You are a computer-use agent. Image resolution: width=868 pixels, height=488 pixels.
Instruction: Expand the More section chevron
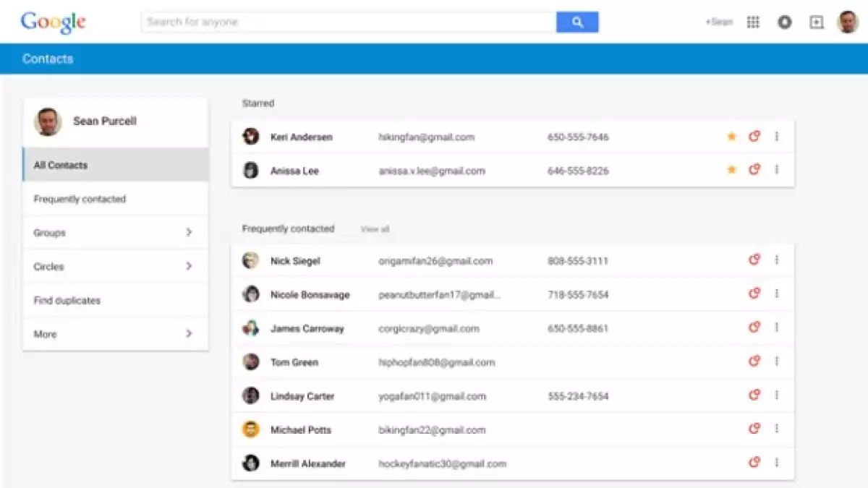pyautogui.click(x=189, y=334)
